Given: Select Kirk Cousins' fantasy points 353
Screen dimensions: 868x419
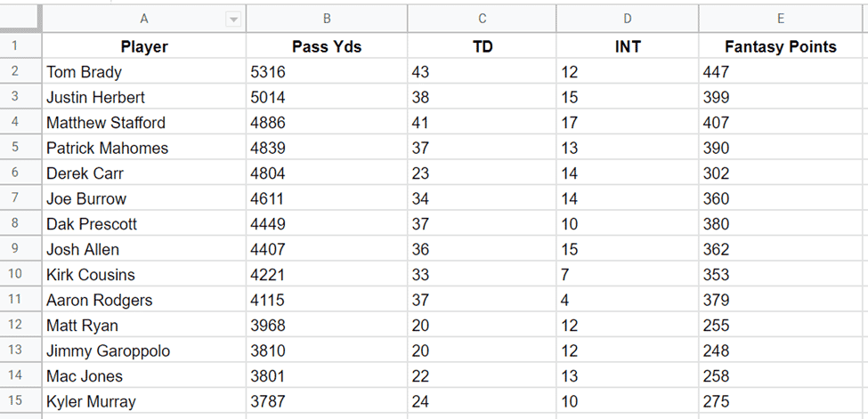Looking at the screenshot, I should (783, 275).
